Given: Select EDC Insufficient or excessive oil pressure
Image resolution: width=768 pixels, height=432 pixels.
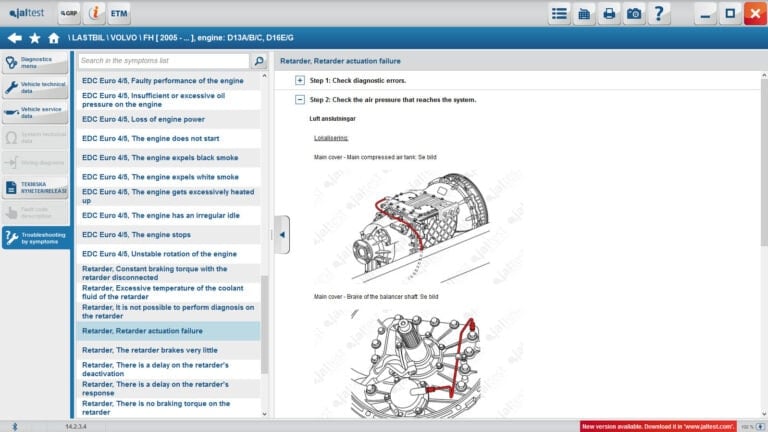Looking at the screenshot, I should point(168,100).
